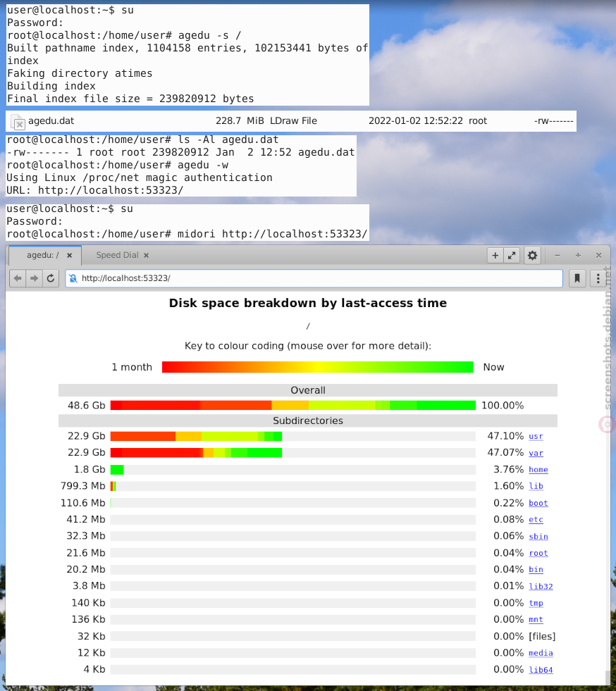
Task: Click the 'Subdirectories' section header
Action: 308,421
